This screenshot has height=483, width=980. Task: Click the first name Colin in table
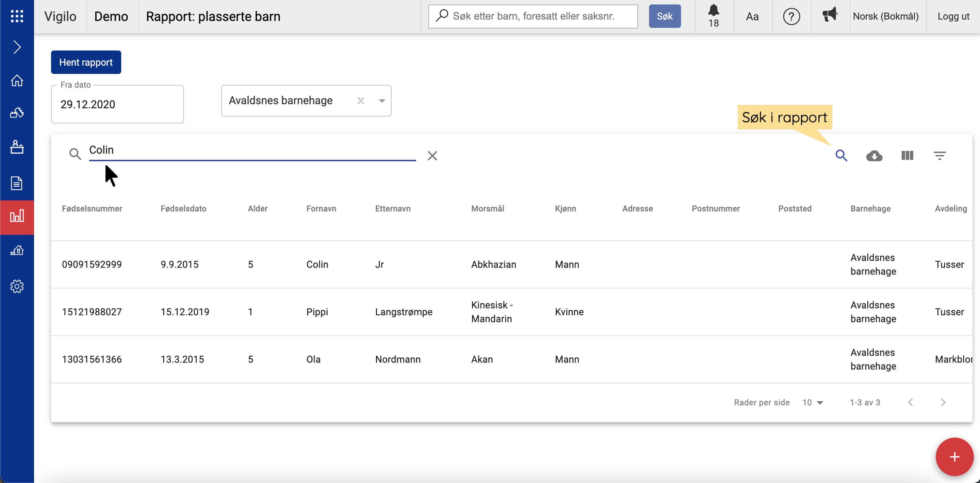point(317,264)
